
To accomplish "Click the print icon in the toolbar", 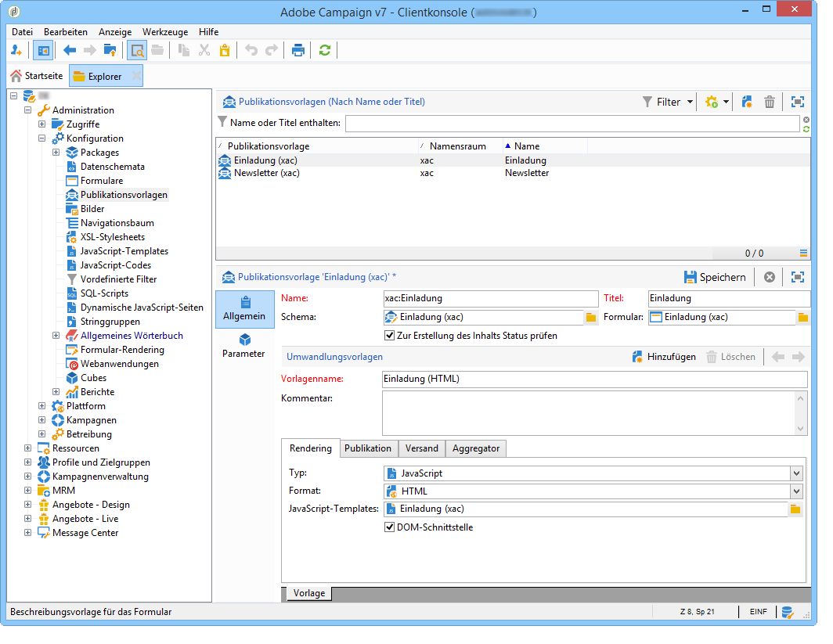I will 297,51.
